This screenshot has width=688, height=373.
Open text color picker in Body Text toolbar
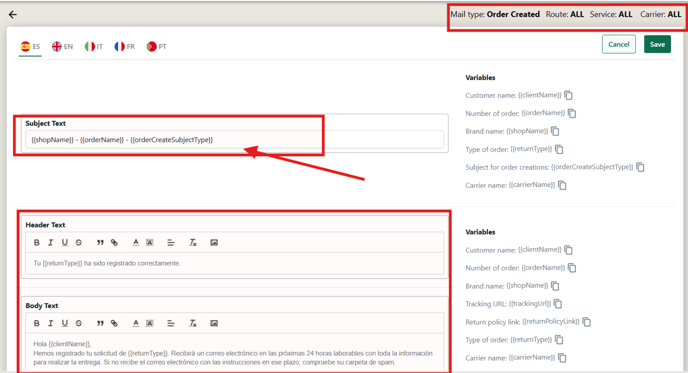[136, 323]
